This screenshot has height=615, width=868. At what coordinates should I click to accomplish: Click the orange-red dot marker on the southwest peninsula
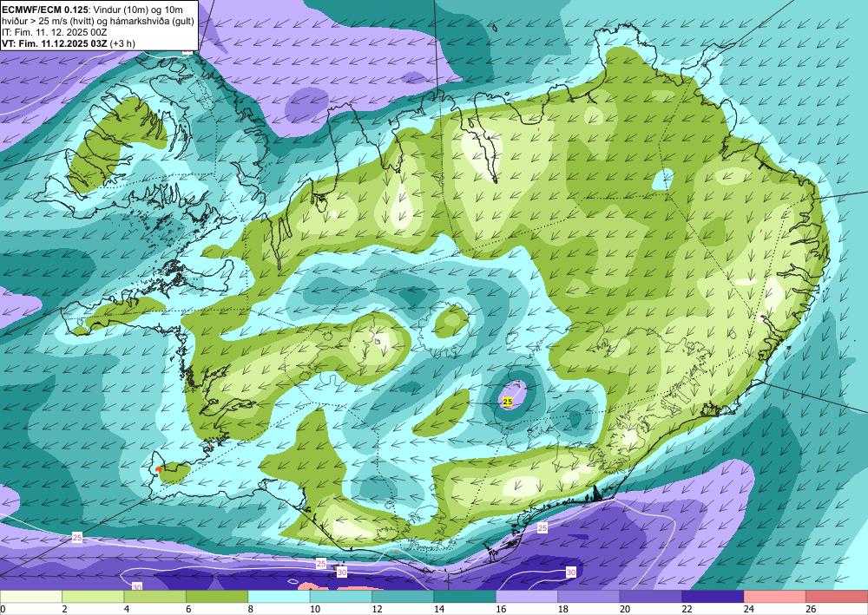point(158,469)
